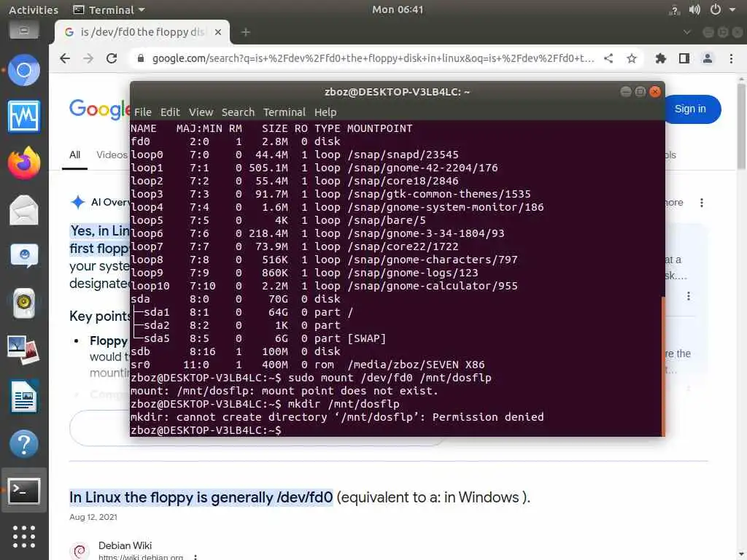The image size is (747, 560).
Task: Click the browser address bar URL
Action: (x=373, y=58)
